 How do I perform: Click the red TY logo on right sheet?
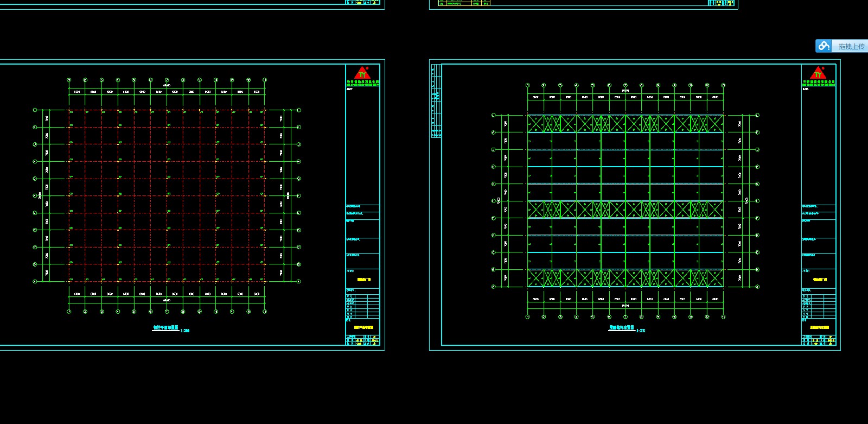pyautogui.click(x=818, y=73)
